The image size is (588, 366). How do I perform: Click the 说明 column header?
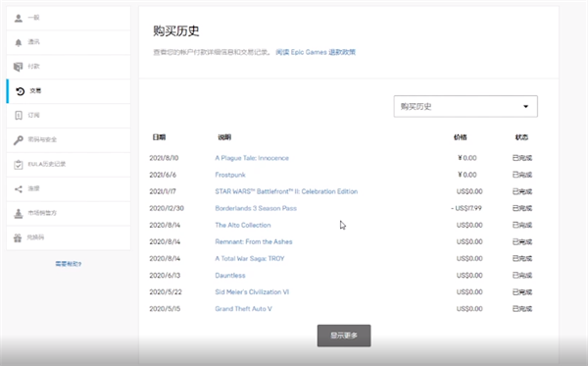(224, 137)
